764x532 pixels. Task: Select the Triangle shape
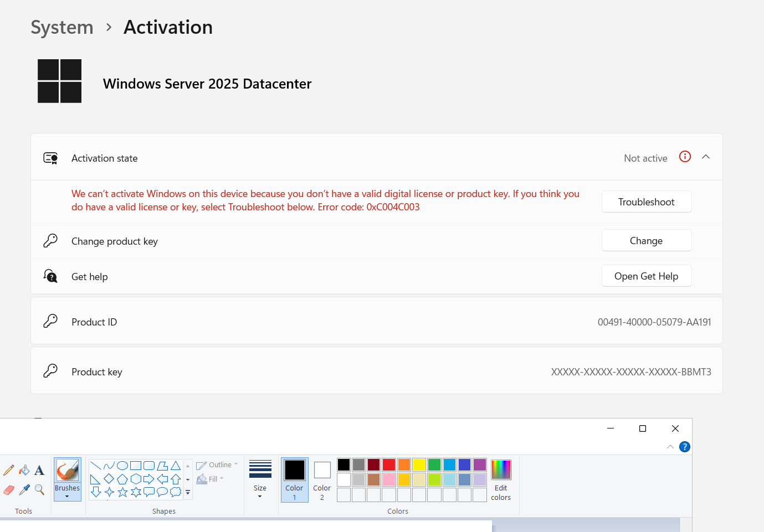click(176, 466)
